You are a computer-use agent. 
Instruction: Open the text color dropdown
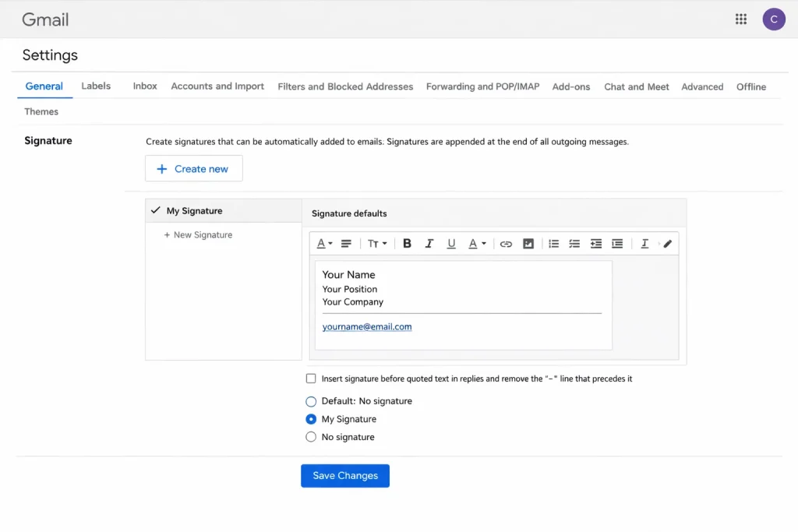(477, 244)
